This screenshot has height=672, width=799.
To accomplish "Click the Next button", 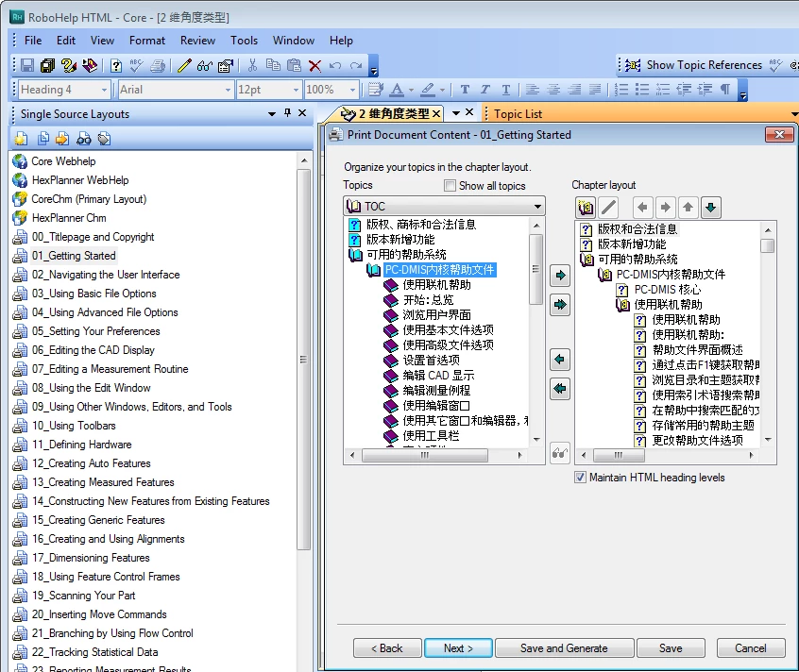I will click(x=458, y=648).
